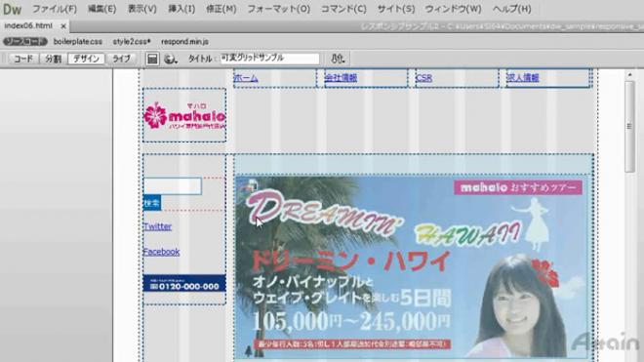Open the browser preview globe icon

point(170,60)
